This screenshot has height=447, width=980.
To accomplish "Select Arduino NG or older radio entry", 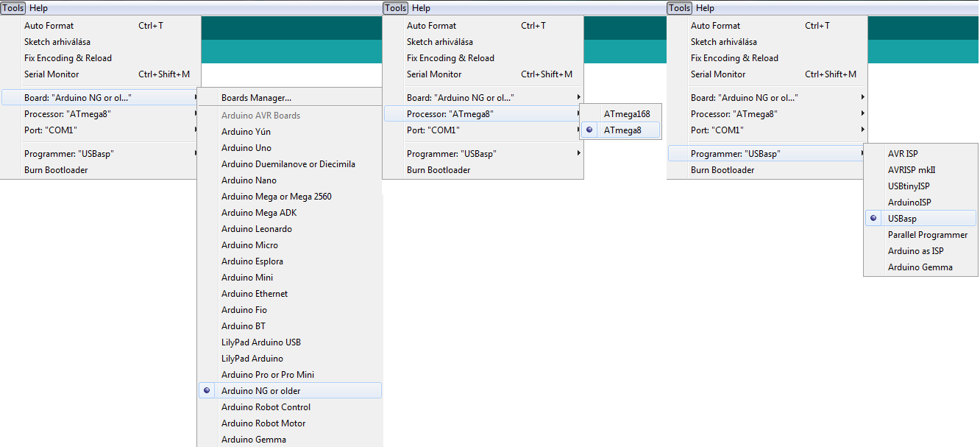I will pyautogui.click(x=290, y=391).
